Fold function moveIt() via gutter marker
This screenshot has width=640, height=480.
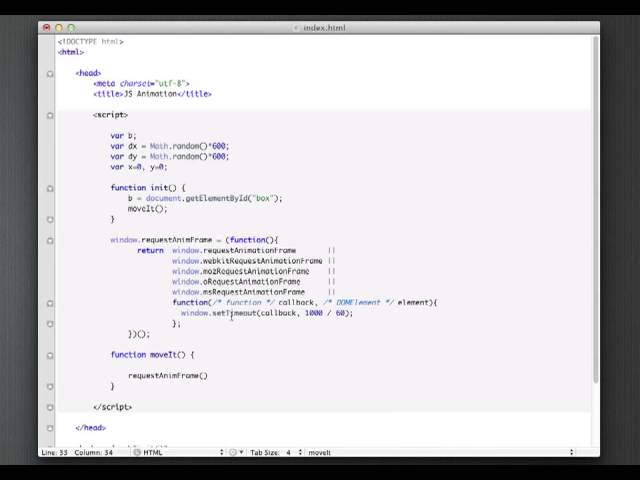(50, 356)
